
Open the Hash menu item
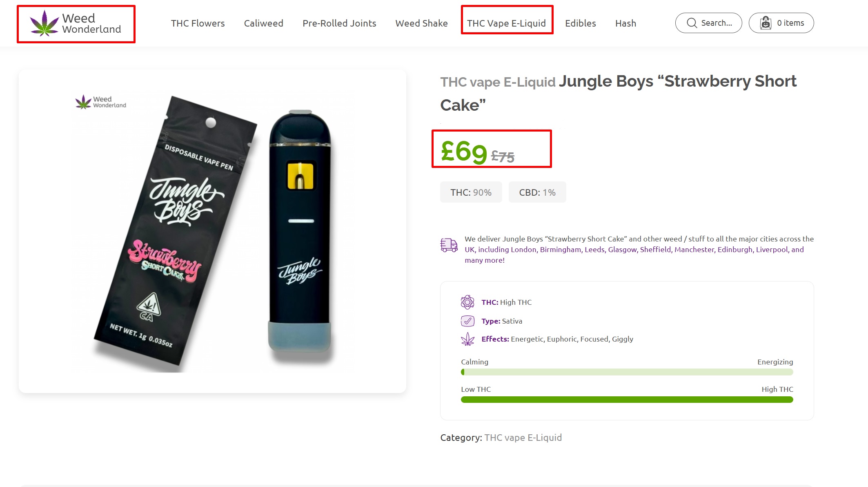tap(625, 23)
